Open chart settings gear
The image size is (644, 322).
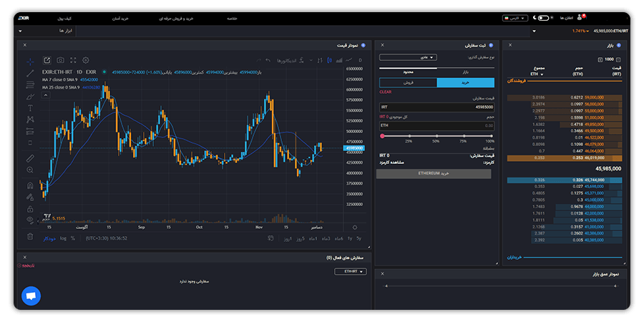[86, 60]
